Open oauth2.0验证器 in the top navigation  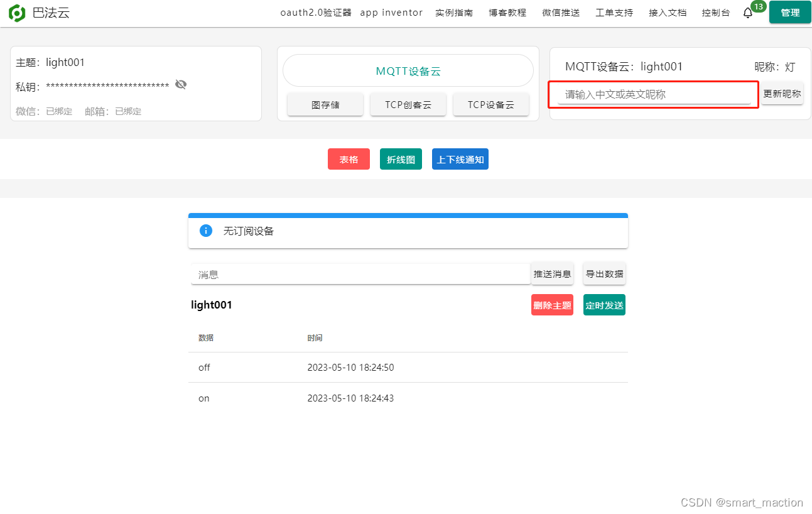[316, 13]
